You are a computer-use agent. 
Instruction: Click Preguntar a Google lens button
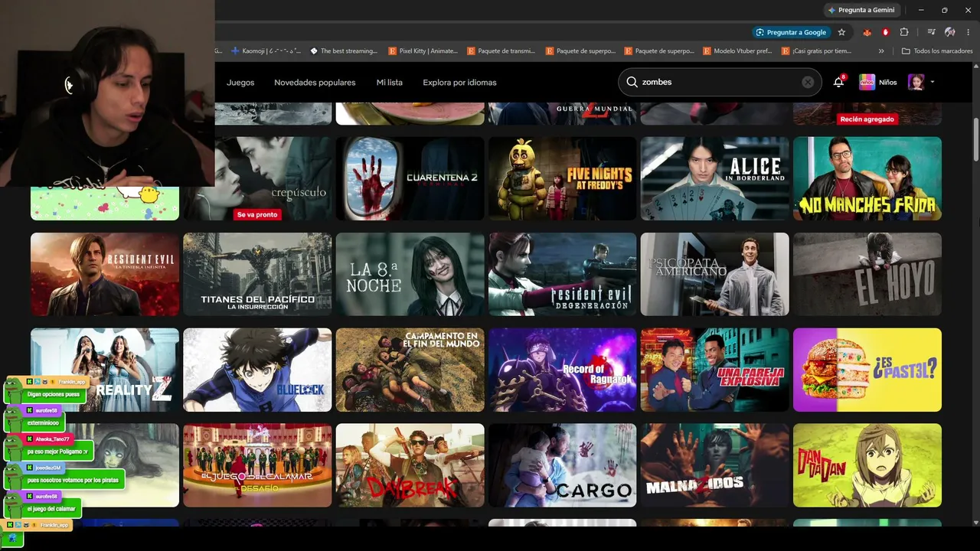(791, 32)
